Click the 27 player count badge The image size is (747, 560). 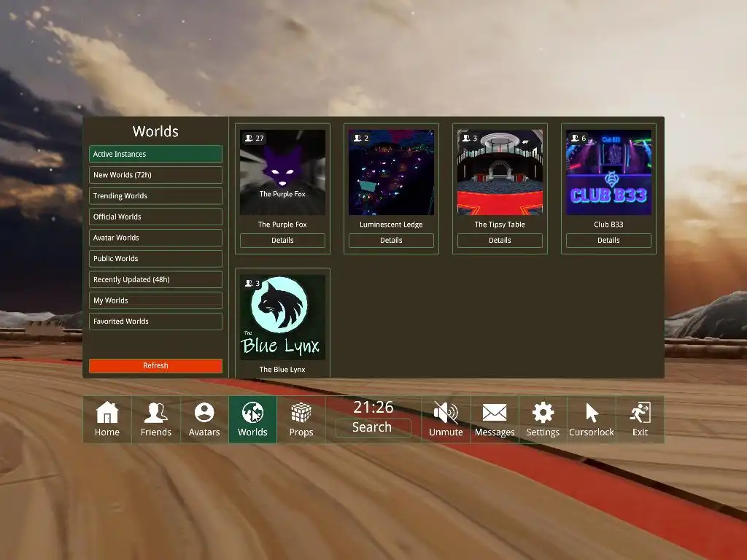click(x=254, y=138)
